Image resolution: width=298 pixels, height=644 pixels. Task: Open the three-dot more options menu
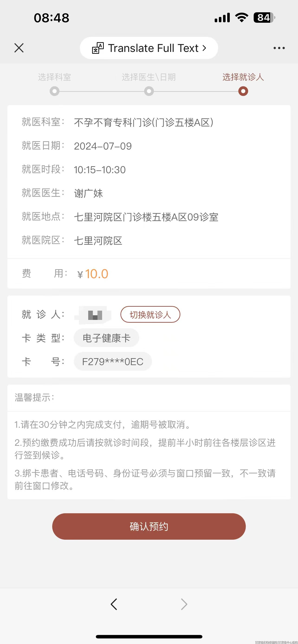tap(279, 48)
